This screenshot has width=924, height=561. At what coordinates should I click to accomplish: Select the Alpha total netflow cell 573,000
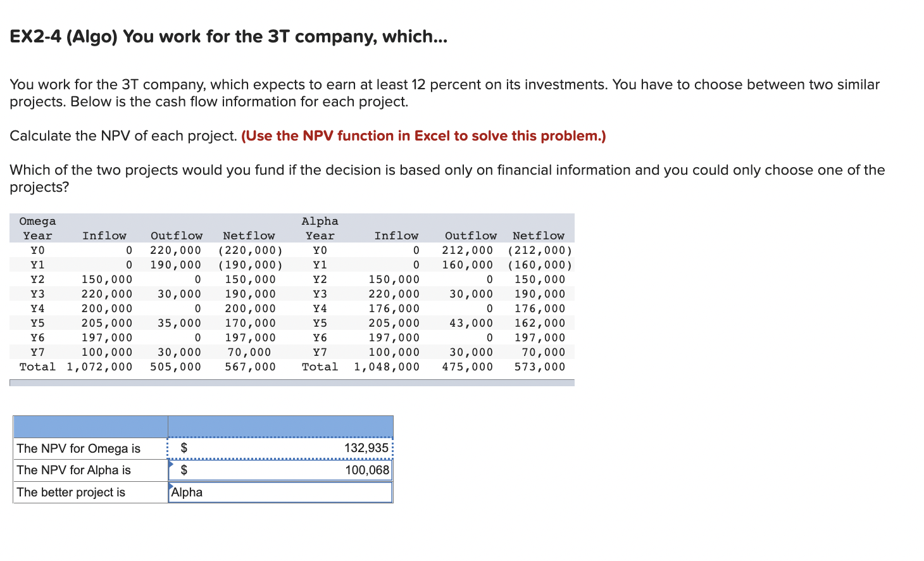pyautogui.click(x=539, y=367)
